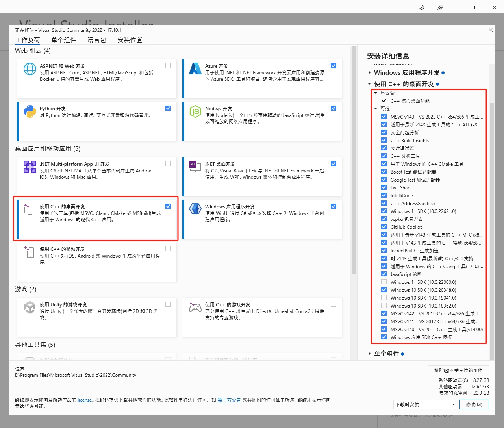Check the .NET Multi-platform App UI workload

point(168,164)
